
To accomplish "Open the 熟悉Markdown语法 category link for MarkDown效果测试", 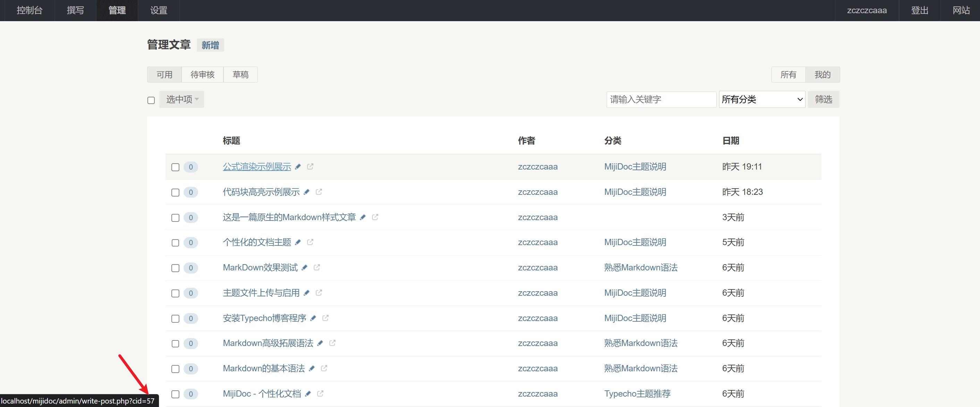I will [x=641, y=268].
